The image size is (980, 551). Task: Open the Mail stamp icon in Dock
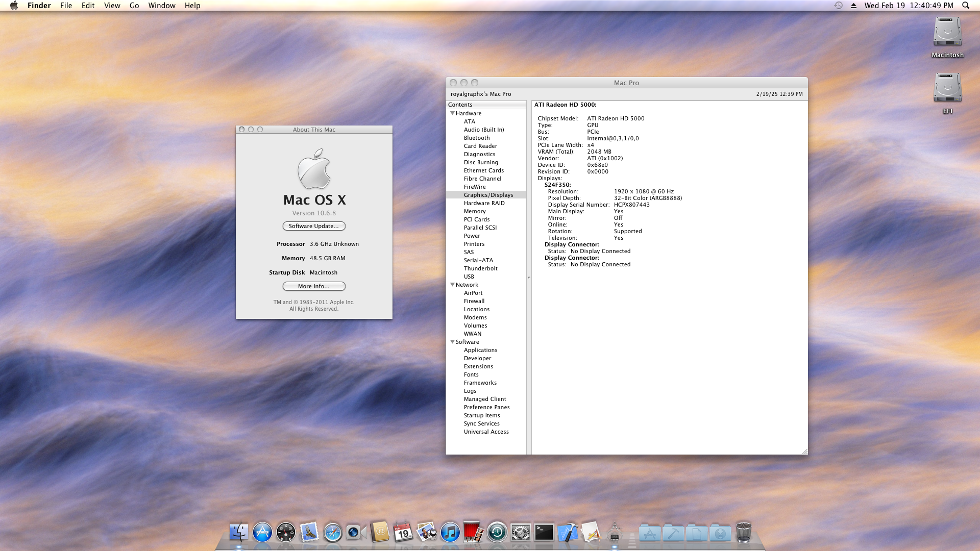pos(309,533)
